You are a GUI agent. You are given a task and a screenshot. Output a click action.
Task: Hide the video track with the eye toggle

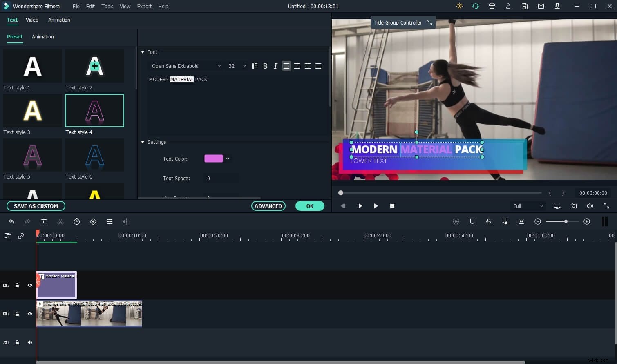[x=30, y=314]
